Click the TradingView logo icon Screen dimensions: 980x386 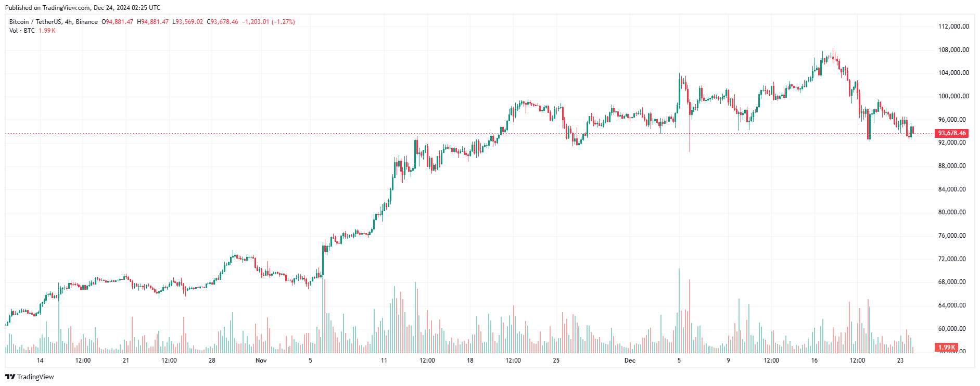point(10,377)
